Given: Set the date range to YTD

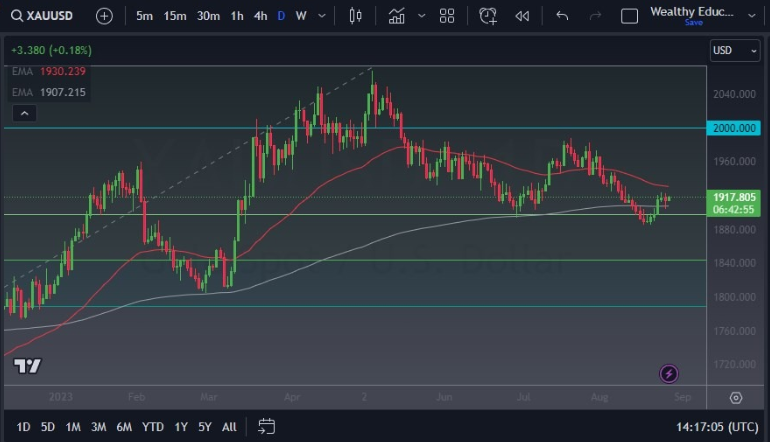Looking at the screenshot, I should (153, 427).
